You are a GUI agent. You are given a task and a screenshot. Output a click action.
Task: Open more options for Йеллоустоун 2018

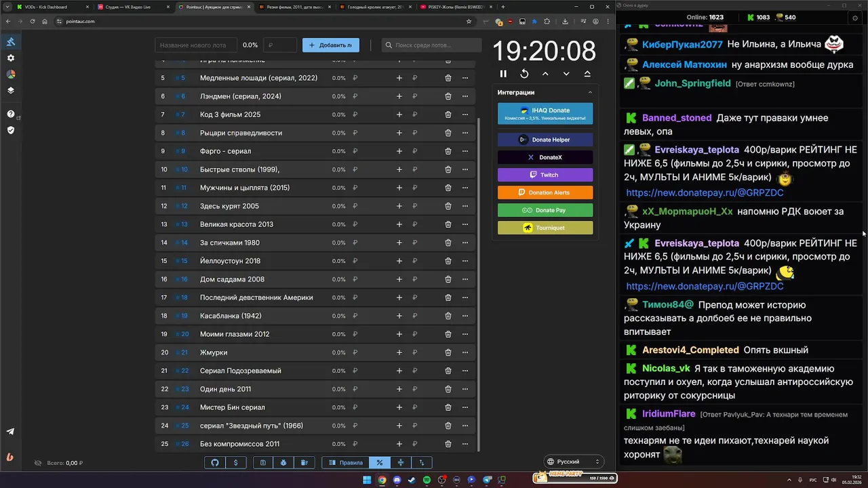(465, 261)
